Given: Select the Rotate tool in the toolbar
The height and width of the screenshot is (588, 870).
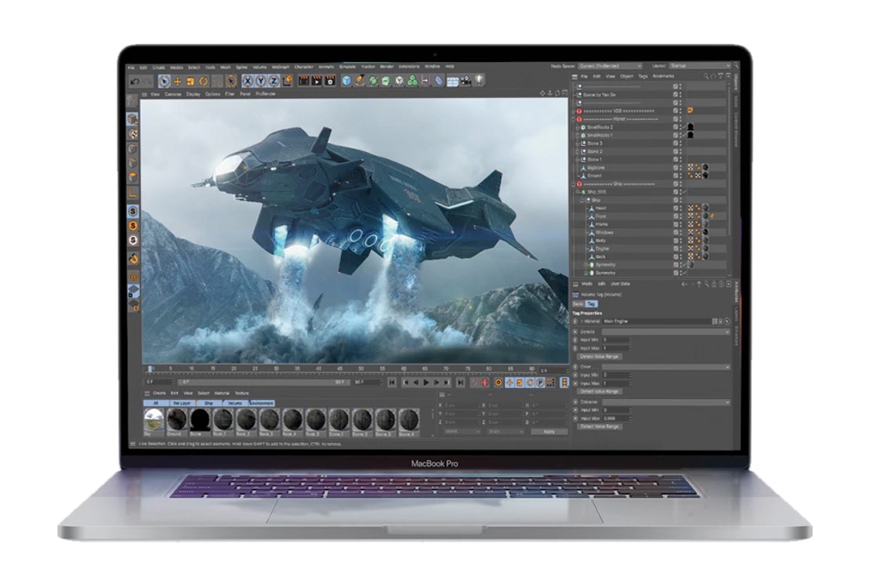Looking at the screenshot, I should click(x=202, y=80).
